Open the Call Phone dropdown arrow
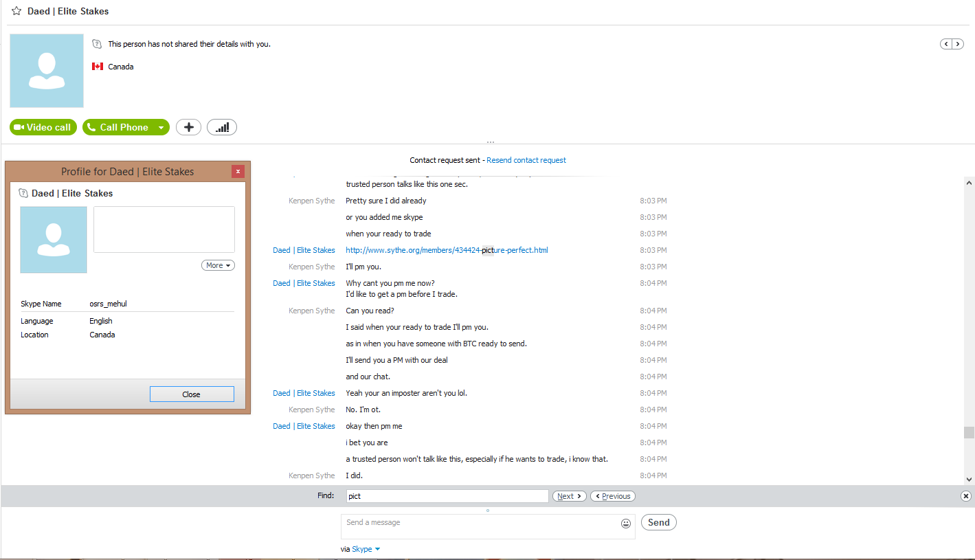This screenshot has height=560, width=975. [161, 127]
